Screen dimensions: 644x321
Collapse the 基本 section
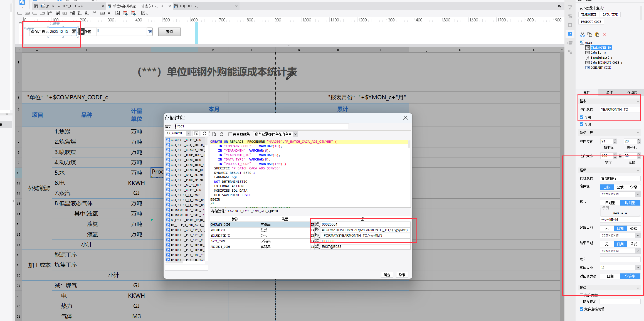(x=638, y=102)
